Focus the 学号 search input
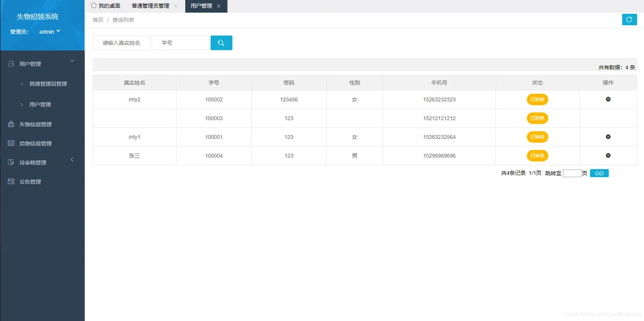This screenshot has width=644, height=321. [180, 43]
